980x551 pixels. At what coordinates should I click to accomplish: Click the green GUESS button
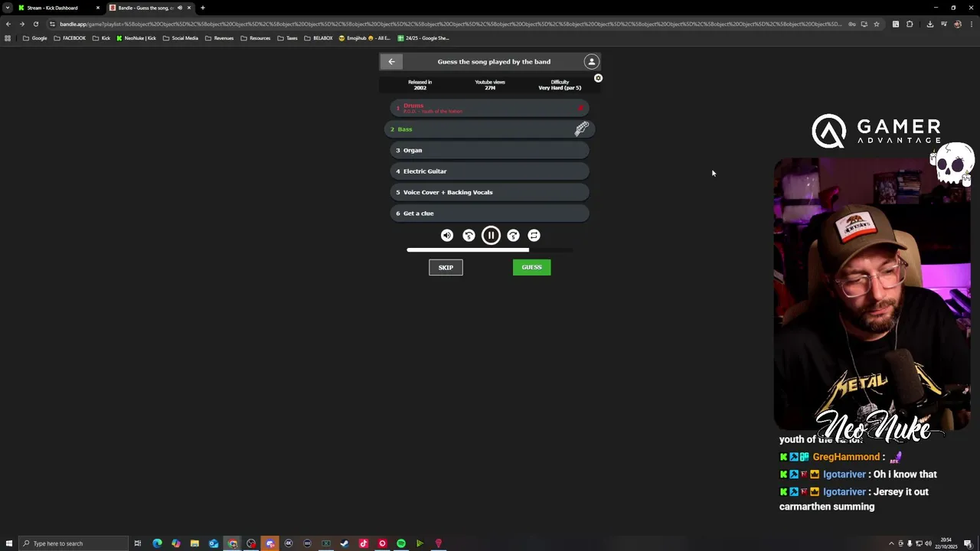531,267
